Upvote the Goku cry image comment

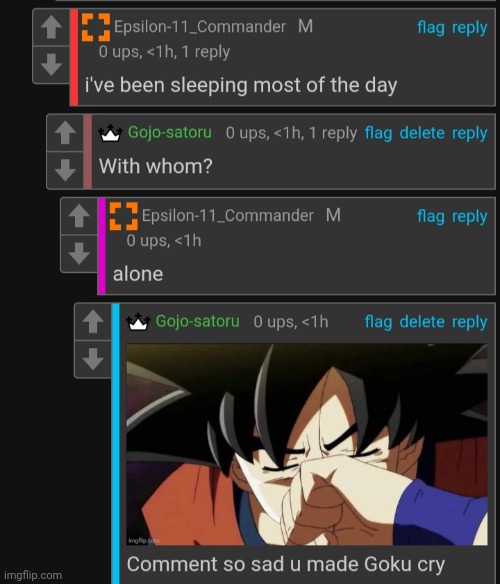(93, 322)
